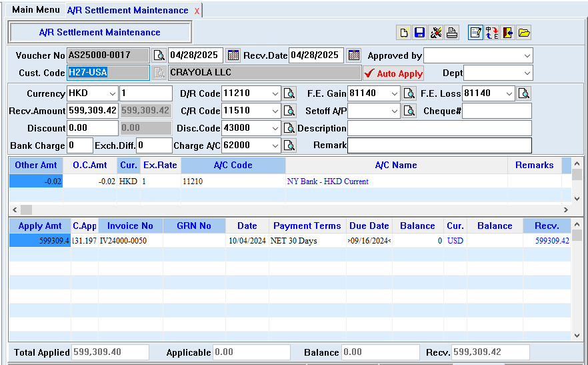Open the Disc.Code dropdown list
The height and width of the screenshot is (365, 588).
tap(274, 128)
